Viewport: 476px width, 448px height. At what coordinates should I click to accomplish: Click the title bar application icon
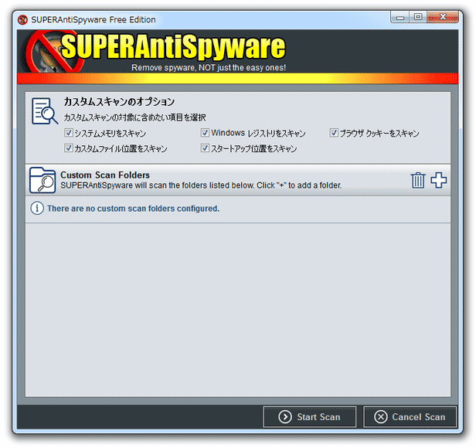pyautogui.click(x=22, y=20)
